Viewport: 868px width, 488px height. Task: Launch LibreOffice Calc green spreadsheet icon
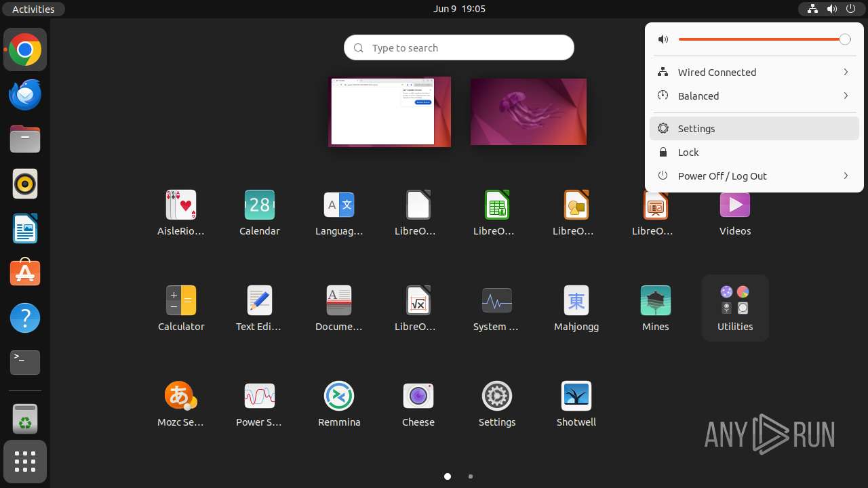pyautogui.click(x=497, y=213)
